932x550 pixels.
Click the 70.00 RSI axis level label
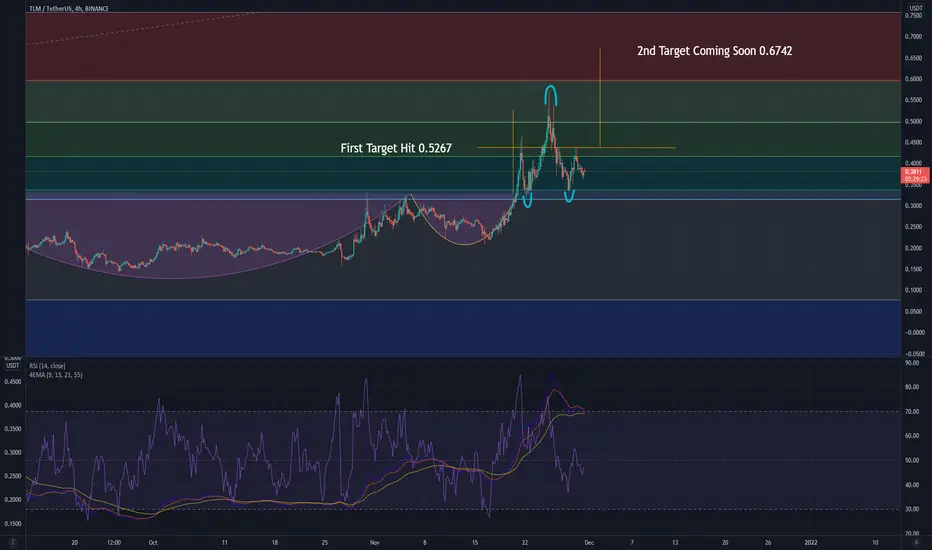911,411
